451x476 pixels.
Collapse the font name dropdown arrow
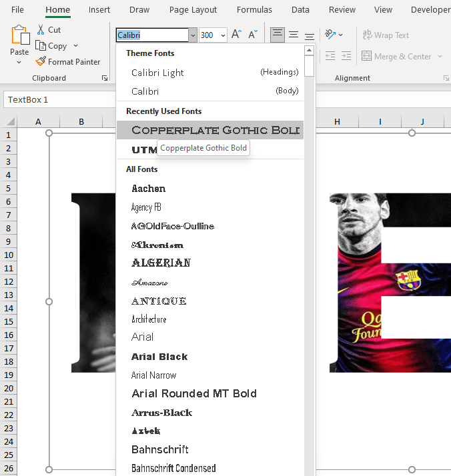pyautogui.click(x=193, y=35)
